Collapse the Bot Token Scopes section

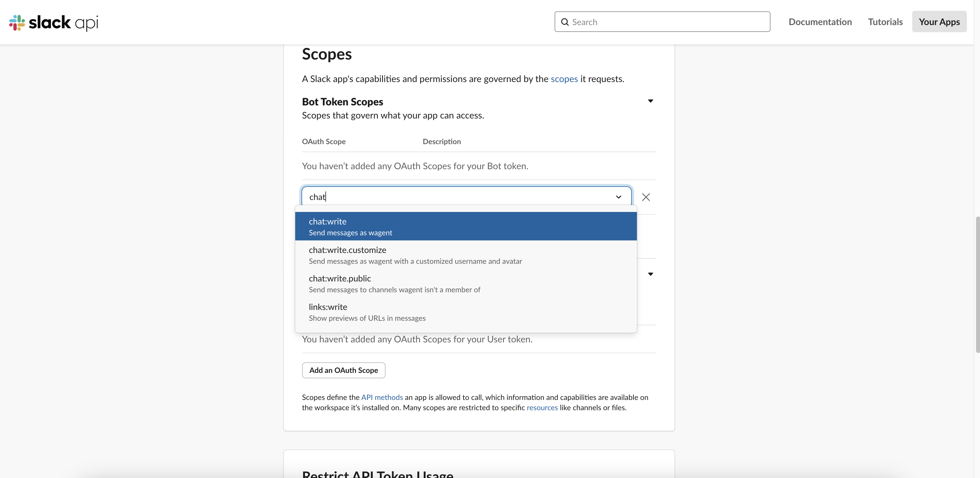(651, 101)
